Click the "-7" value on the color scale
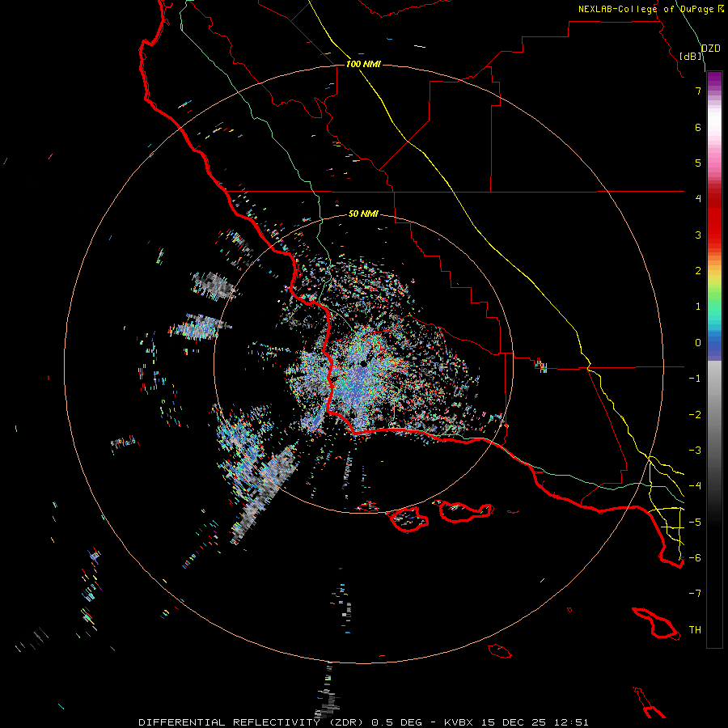 695,594
